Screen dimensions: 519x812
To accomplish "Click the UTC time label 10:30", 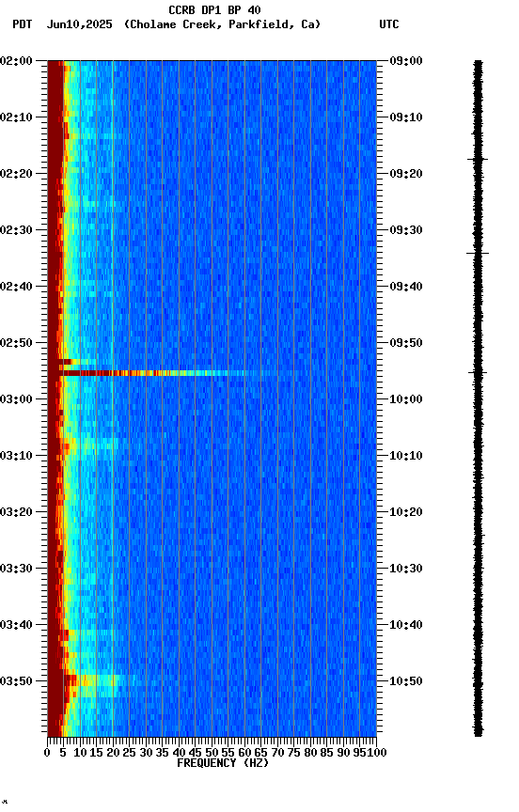I will (406, 570).
